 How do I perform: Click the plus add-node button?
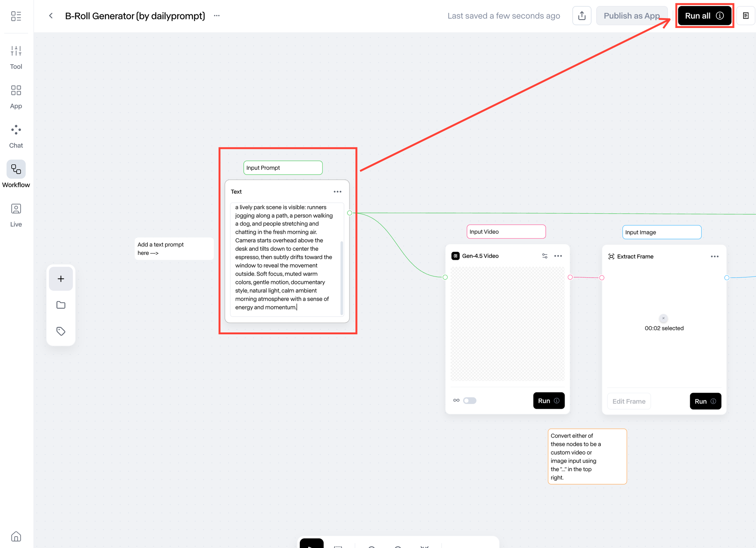(61, 279)
